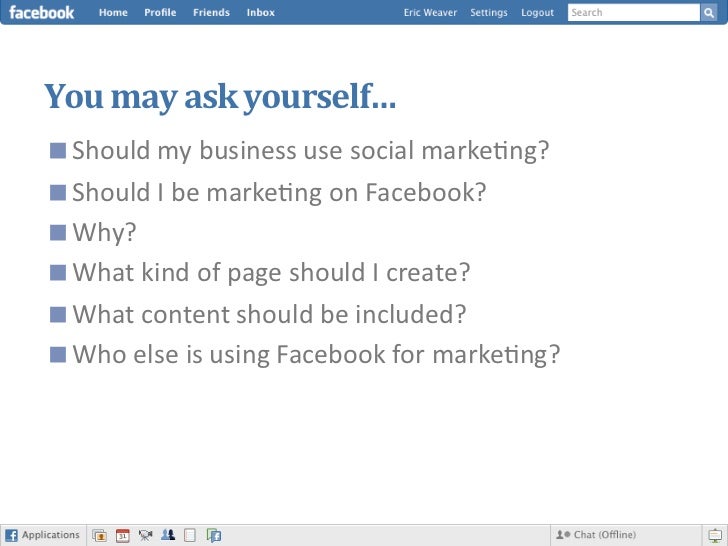Screen dimensions: 728x546
Task: Click the facebook logo
Action: coord(41,13)
